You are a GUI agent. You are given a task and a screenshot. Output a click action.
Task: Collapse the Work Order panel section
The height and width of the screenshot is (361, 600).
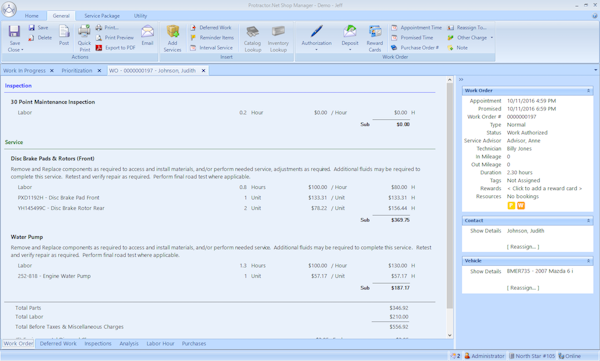(x=588, y=91)
